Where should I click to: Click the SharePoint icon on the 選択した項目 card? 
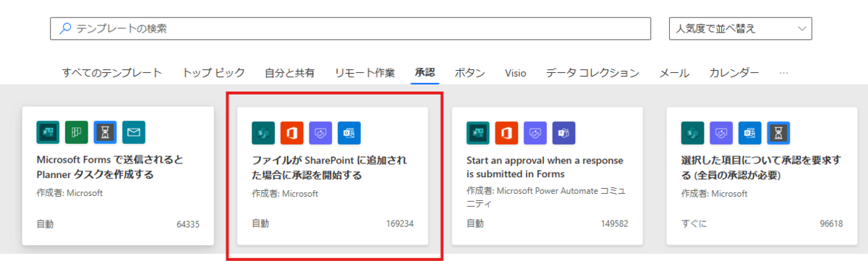tap(693, 133)
